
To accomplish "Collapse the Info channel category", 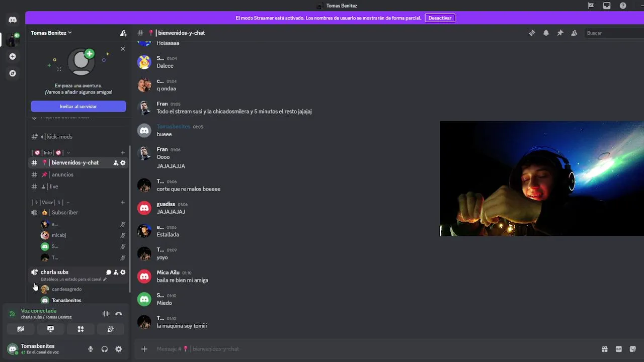I will (x=50, y=152).
